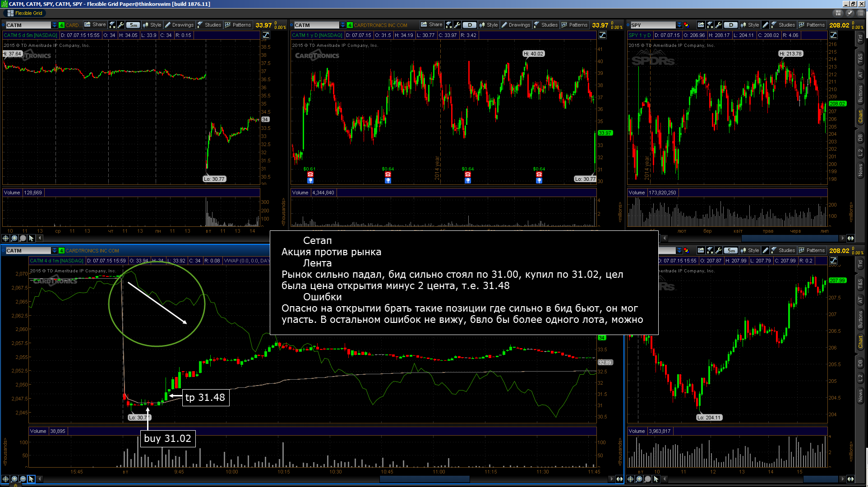Open AT sidebar tab on top-right chart
This screenshot has height=487, width=868.
coord(860,75)
